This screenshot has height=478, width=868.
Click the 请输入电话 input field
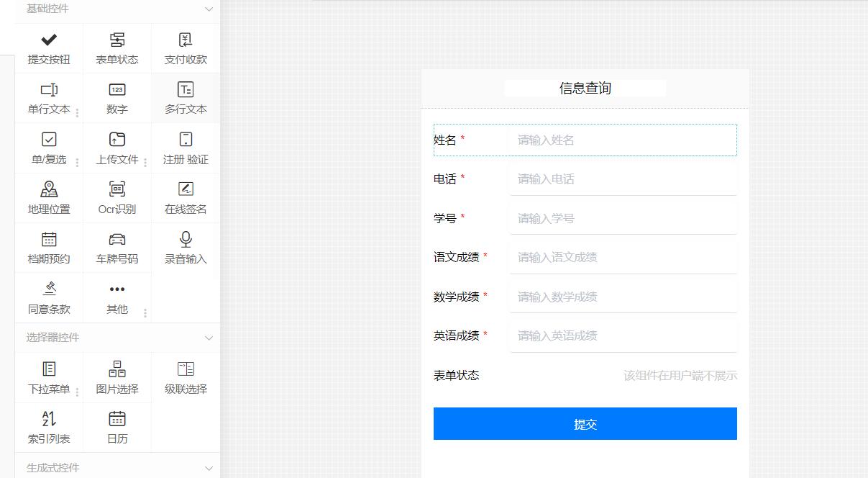click(x=623, y=179)
